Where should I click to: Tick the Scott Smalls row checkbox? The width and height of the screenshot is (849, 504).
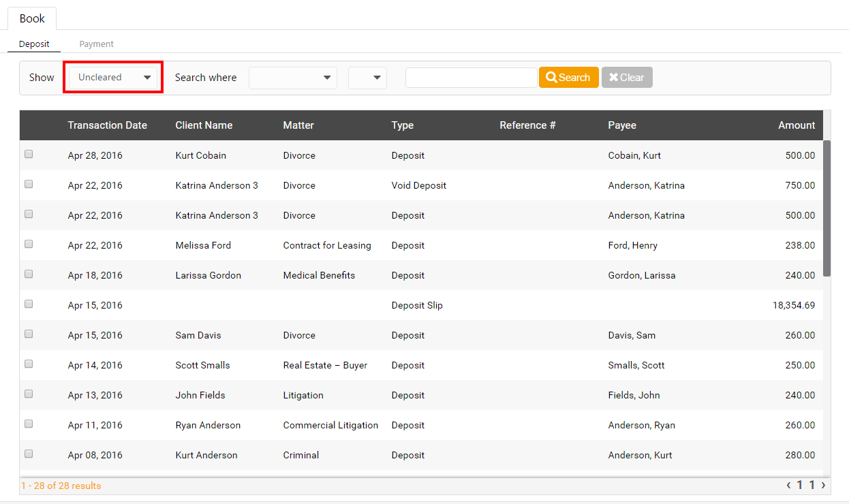(29, 364)
